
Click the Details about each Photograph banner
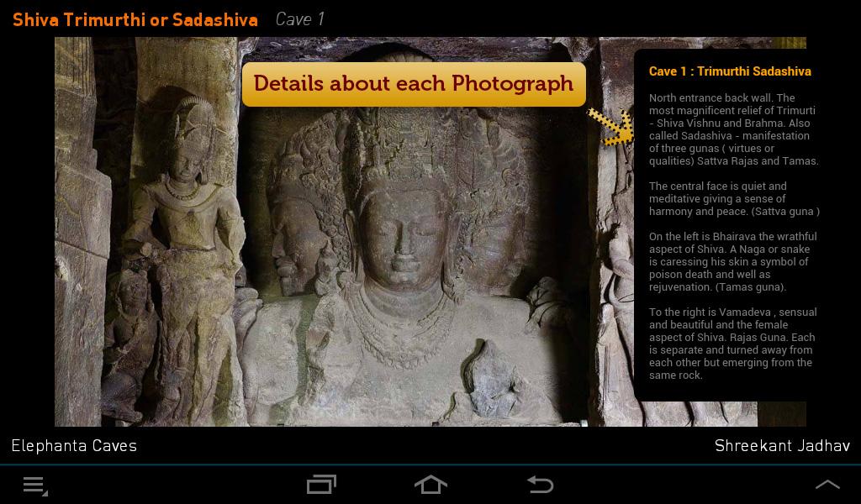pyautogui.click(x=414, y=84)
